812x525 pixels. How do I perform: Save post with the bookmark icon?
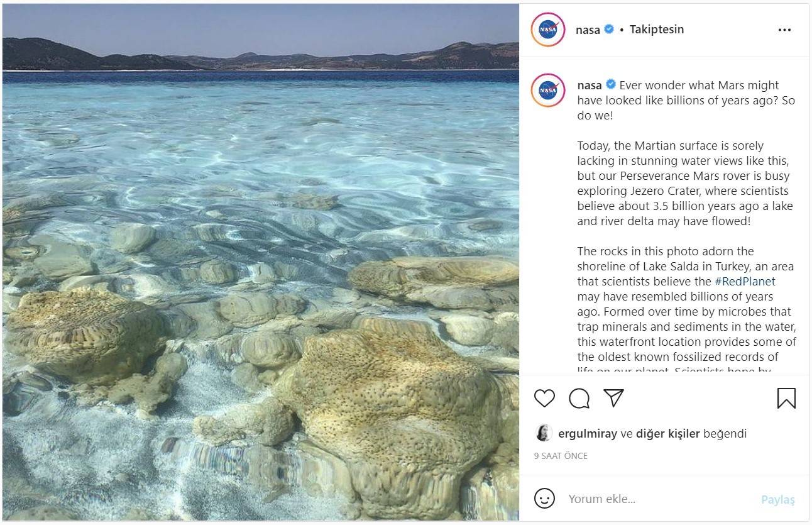pos(786,398)
